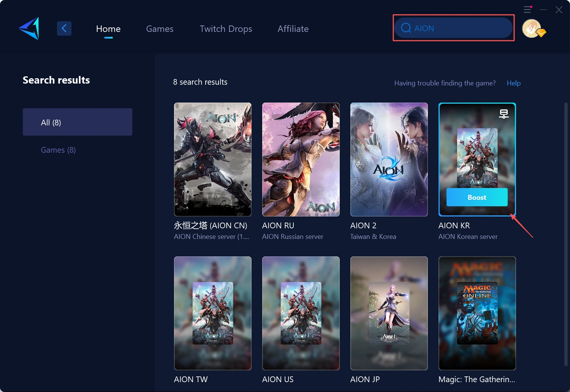Open the AION RU game cover

tap(301, 160)
